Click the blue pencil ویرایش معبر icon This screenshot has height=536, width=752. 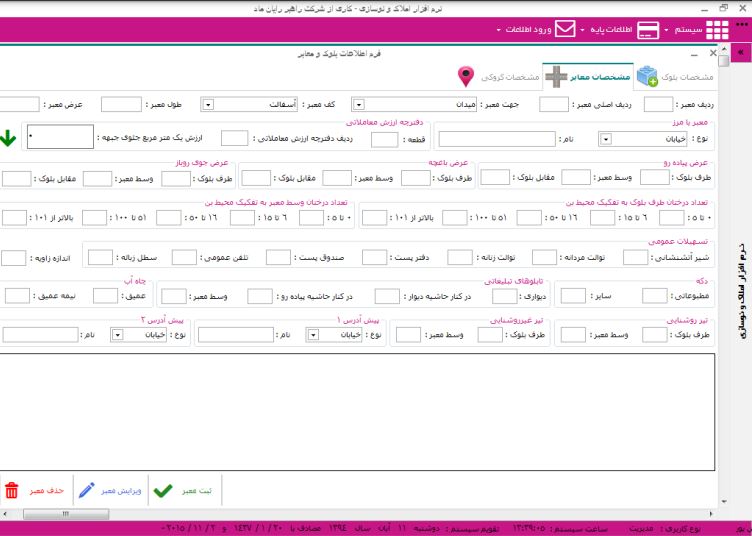[88, 490]
